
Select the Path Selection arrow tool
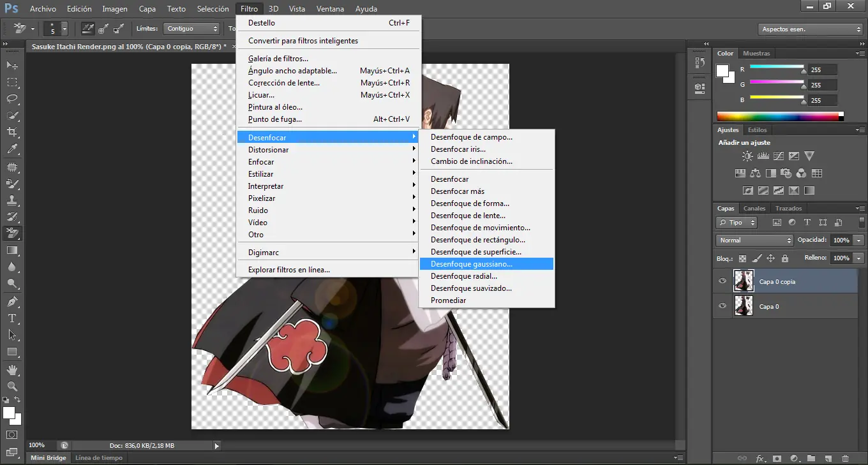coord(12,334)
